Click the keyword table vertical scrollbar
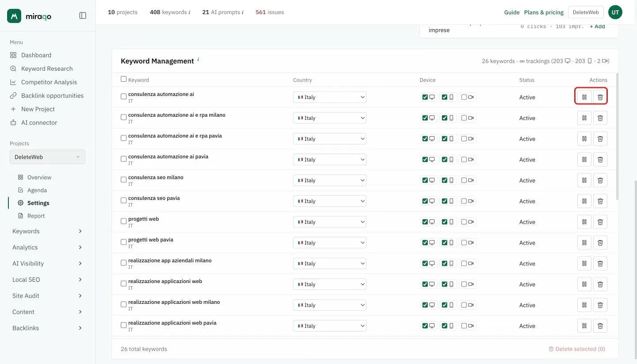The image size is (637, 364). click(x=617, y=137)
